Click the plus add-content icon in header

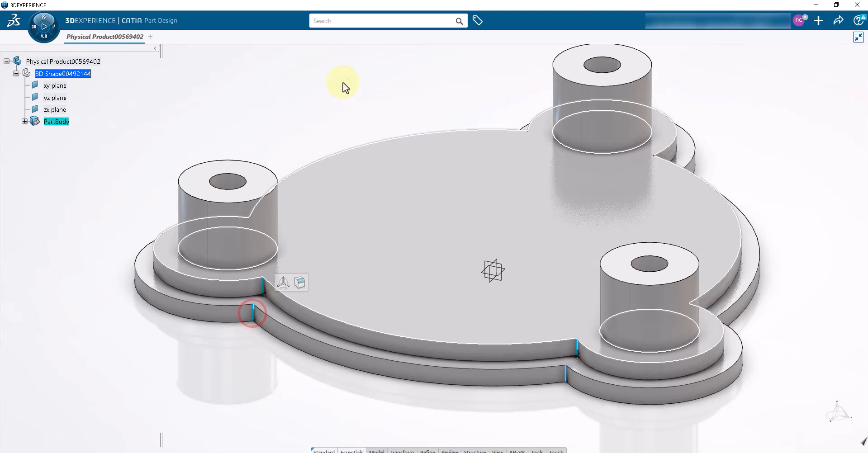pos(818,21)
